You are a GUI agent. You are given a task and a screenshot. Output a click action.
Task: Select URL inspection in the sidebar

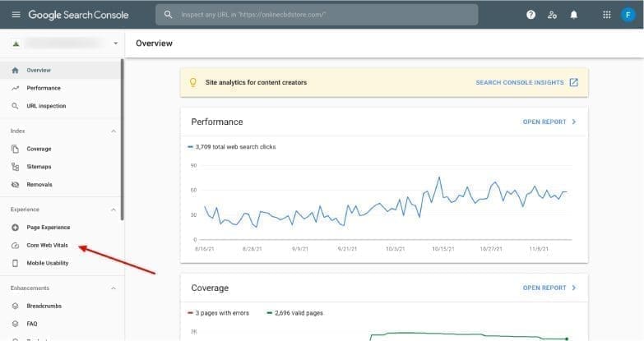pos(46,106)
